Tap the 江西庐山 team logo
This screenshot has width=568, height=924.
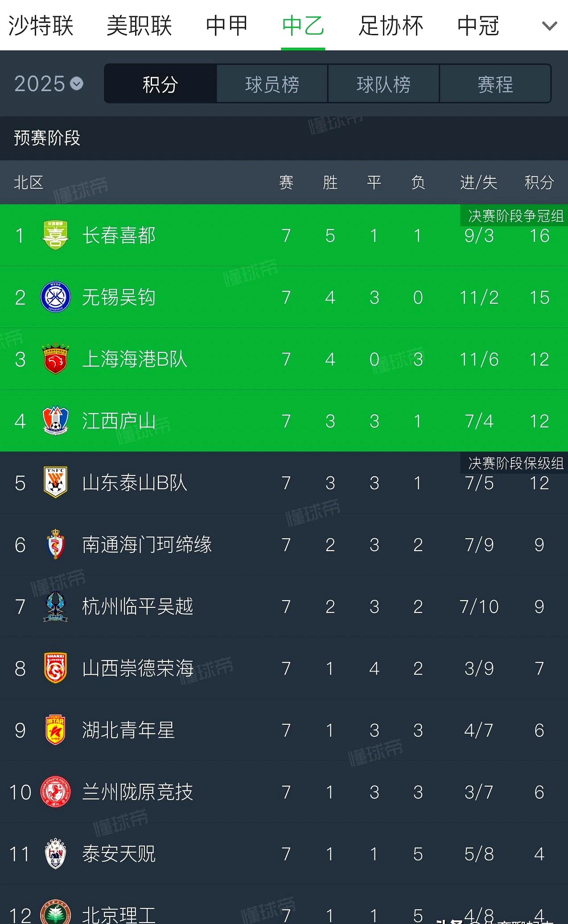(55, 421)
